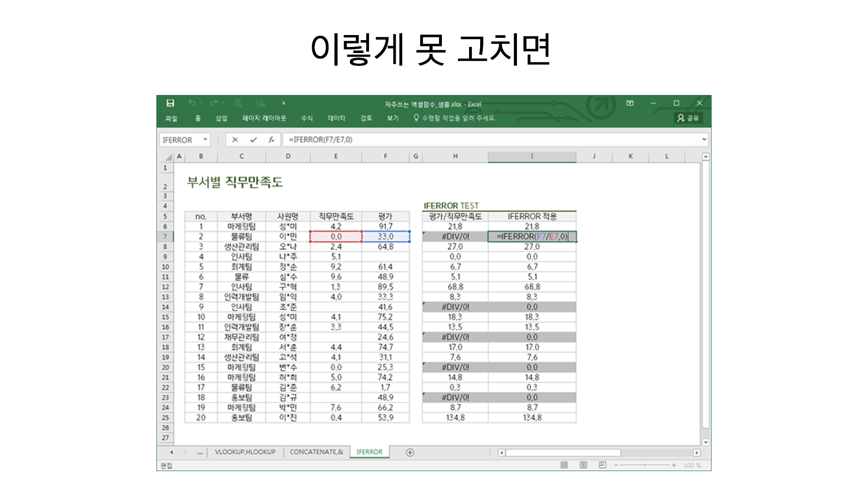
Task: Click the Enter checkmark icon in formula bar
Action: [253, 140]
